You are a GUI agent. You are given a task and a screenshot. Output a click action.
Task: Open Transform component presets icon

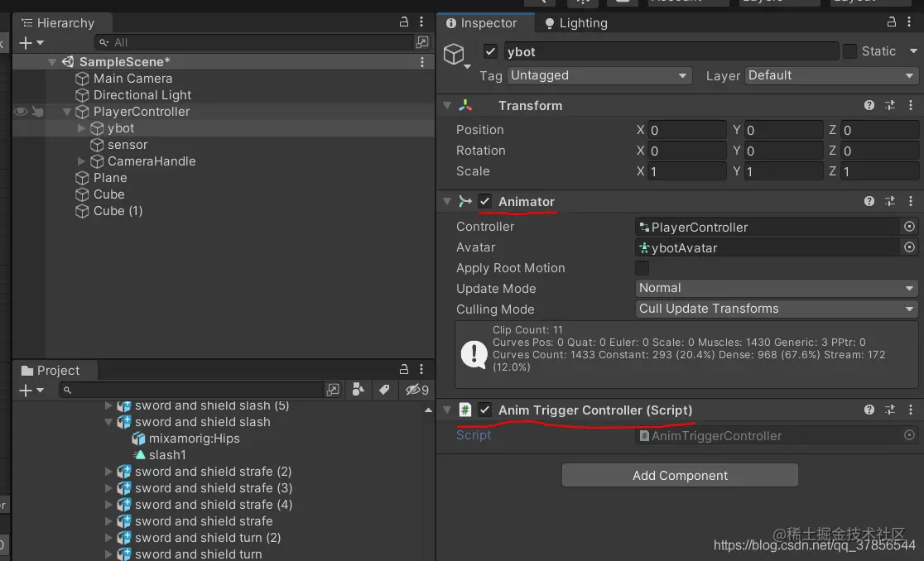(890, 105)
